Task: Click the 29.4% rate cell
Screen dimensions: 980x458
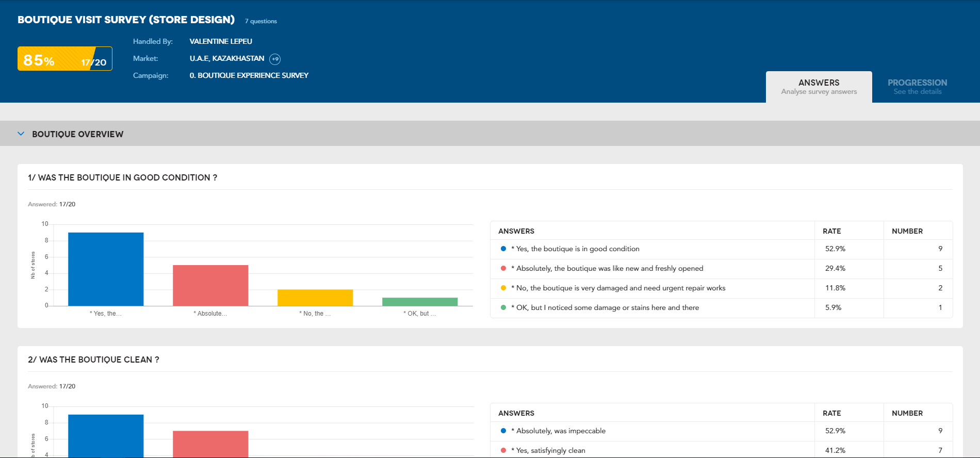Action: point(835,268)
